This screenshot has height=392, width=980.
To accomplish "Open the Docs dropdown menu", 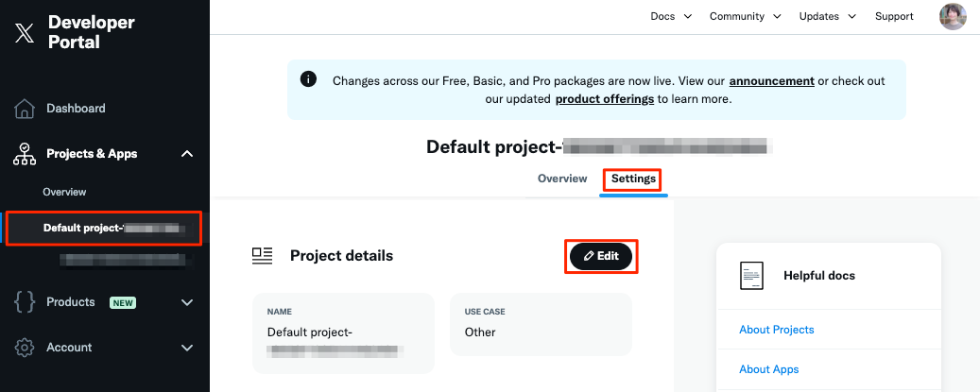I will pyautogui.click(x=671, y=16).
